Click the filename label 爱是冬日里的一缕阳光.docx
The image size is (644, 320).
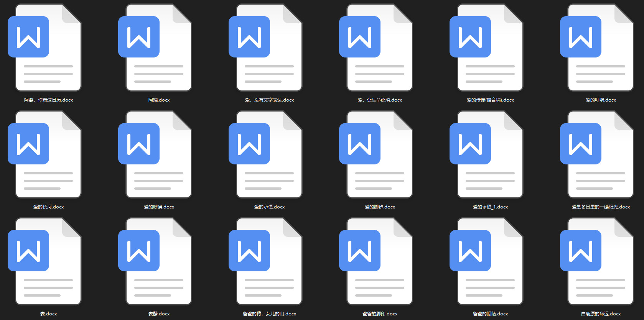tap(601, 207)
